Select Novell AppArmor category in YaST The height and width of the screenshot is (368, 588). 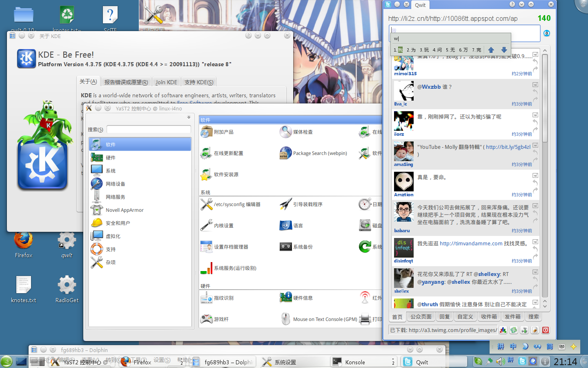click(140, 210)
